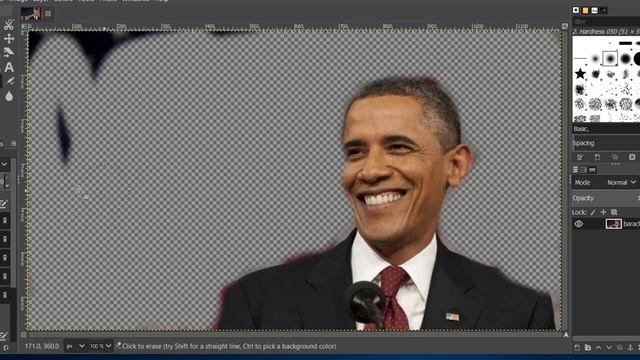Screen dimensions: 640x360
Task: Open the Fonts tab in the dock
Action: (594, 10)
